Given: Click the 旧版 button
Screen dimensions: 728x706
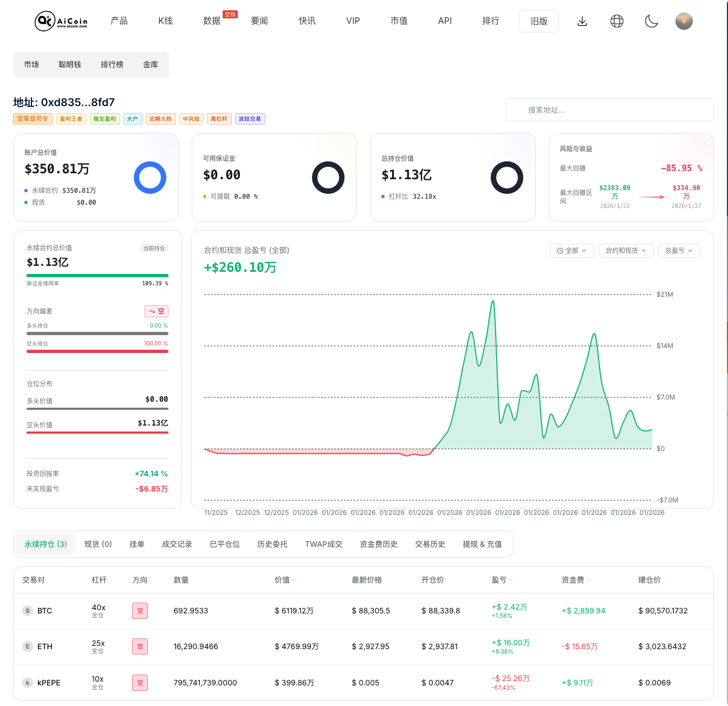Looking at the screenshot, I should click(x=538, y=21).
